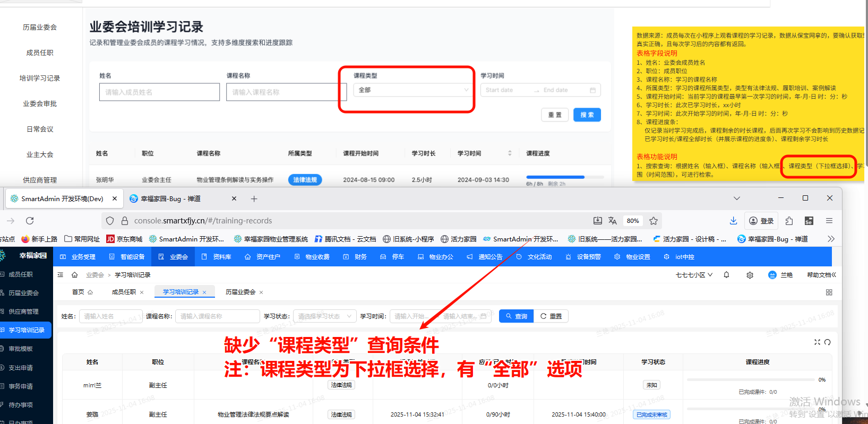Open the 物业收费 top navigation menu
The height and width of the screenshot is (424, 868).
click(312, 257)
